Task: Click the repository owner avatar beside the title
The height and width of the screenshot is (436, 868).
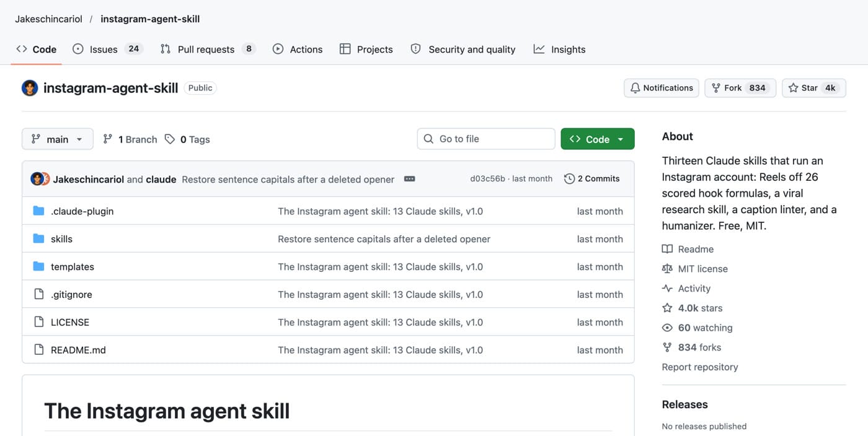Action: click(x=30, y=88)
